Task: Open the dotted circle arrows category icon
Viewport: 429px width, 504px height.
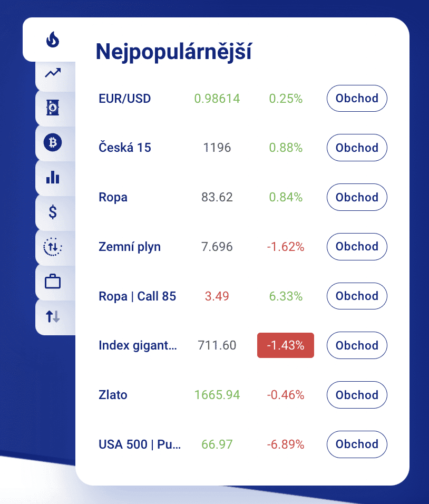Action: [x=53, y=247]
